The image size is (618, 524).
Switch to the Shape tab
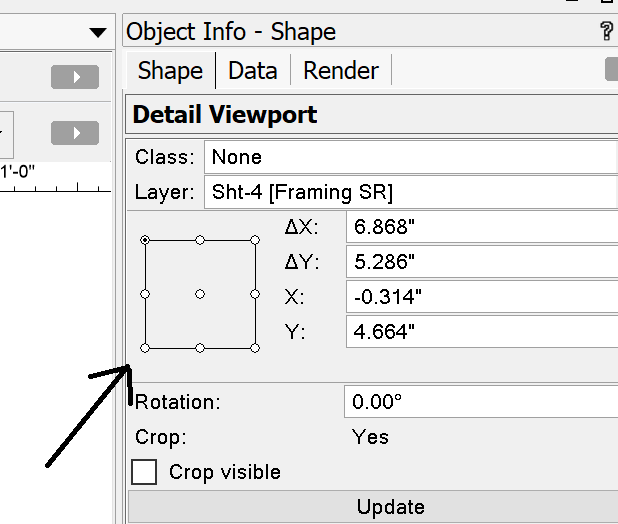(x=170, y=71)
